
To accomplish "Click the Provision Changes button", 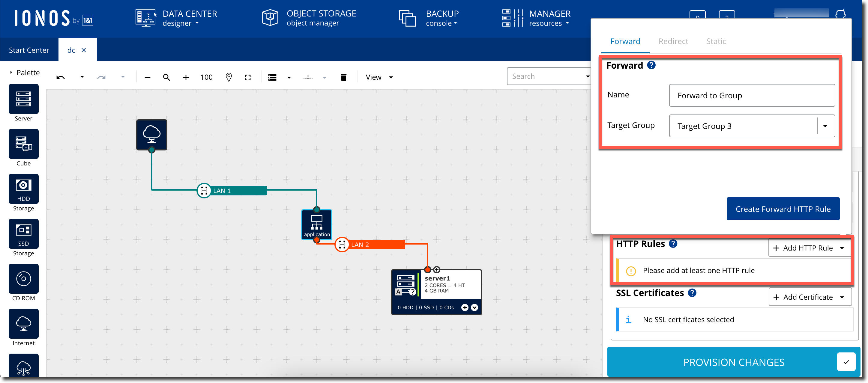I will (x=734, y=362).
